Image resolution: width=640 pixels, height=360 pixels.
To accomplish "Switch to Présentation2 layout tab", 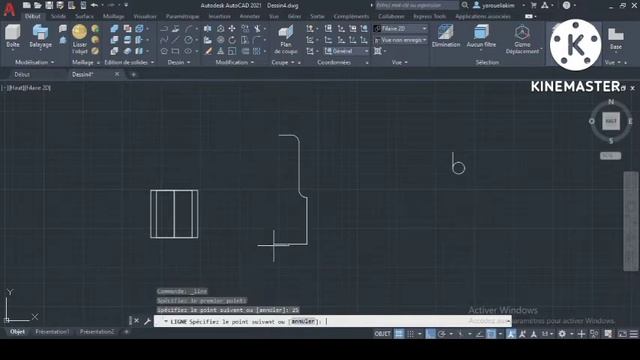I will 97,332.
